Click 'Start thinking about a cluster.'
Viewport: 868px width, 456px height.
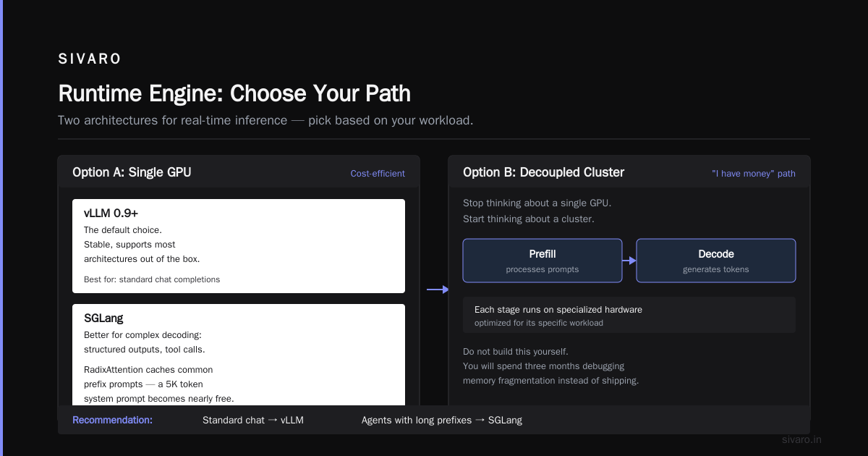point(528,219)
